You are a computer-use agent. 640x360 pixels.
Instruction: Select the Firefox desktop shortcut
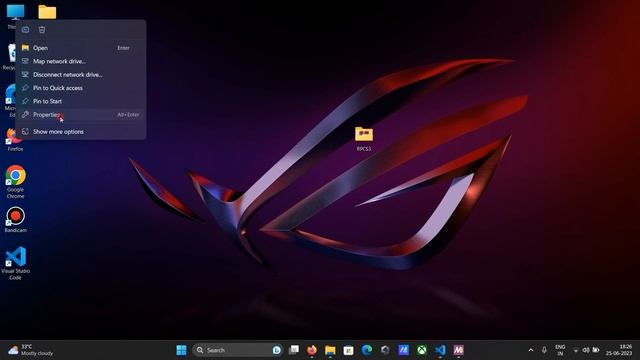click(x=15, y=140)
